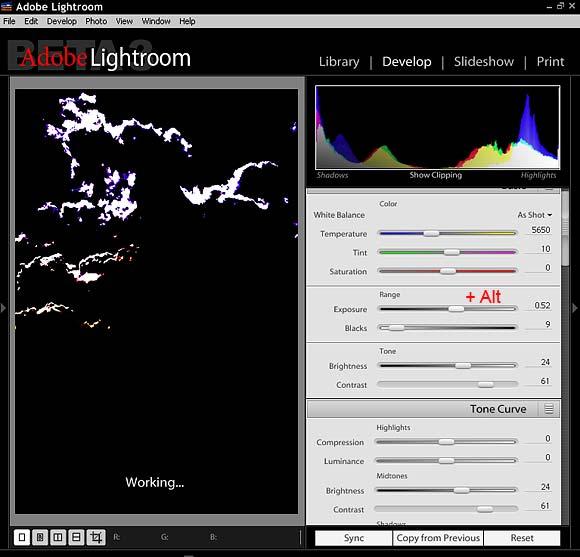This screenshot has height=557, width=580.
Task: Click the Tint slider handle
Action: [x=452, y=252]
